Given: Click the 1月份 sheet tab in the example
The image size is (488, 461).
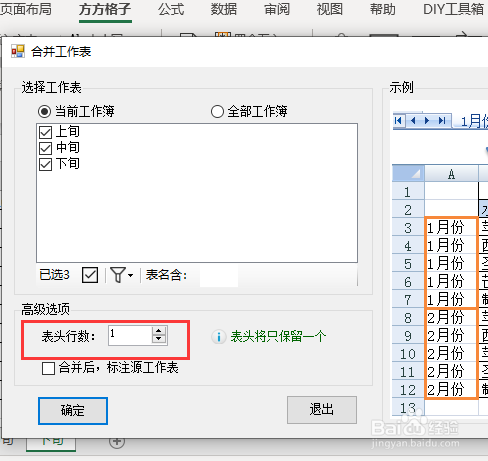Looking at the screenshot, I should click(474, 121).
